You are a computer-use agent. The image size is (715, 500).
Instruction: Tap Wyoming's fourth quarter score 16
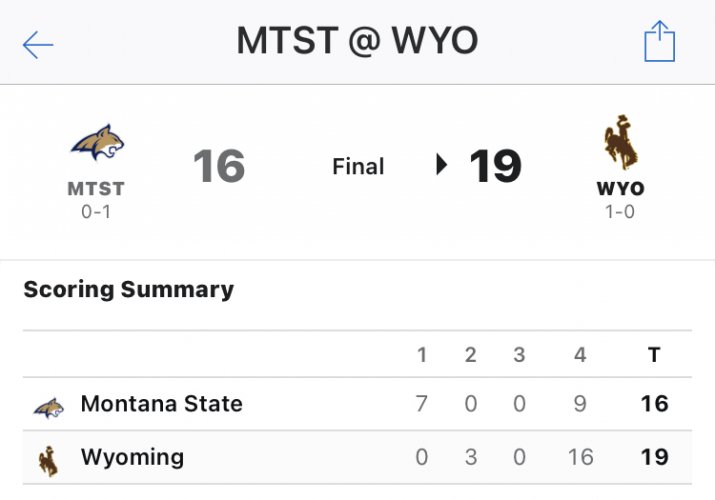[x=580, y=457]
